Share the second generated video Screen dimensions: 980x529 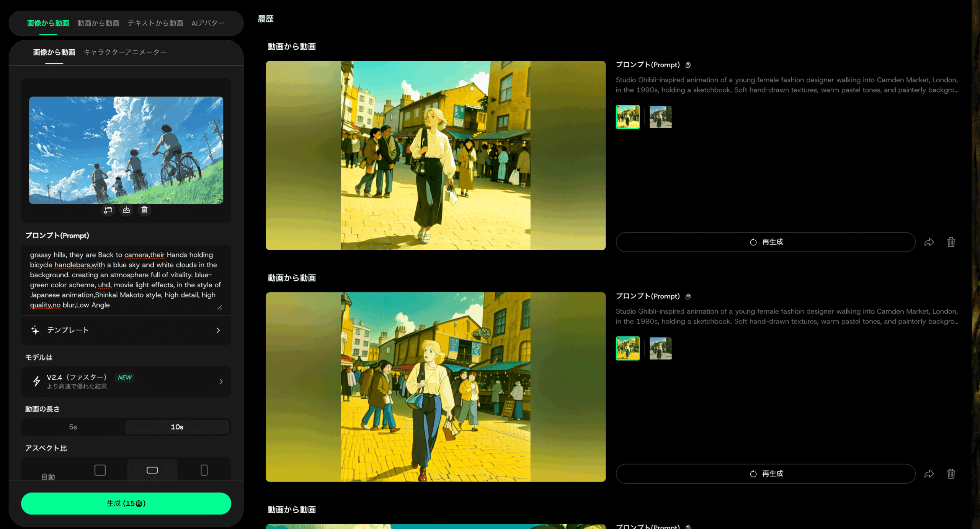pyautogui.click(x=929, y=474)
